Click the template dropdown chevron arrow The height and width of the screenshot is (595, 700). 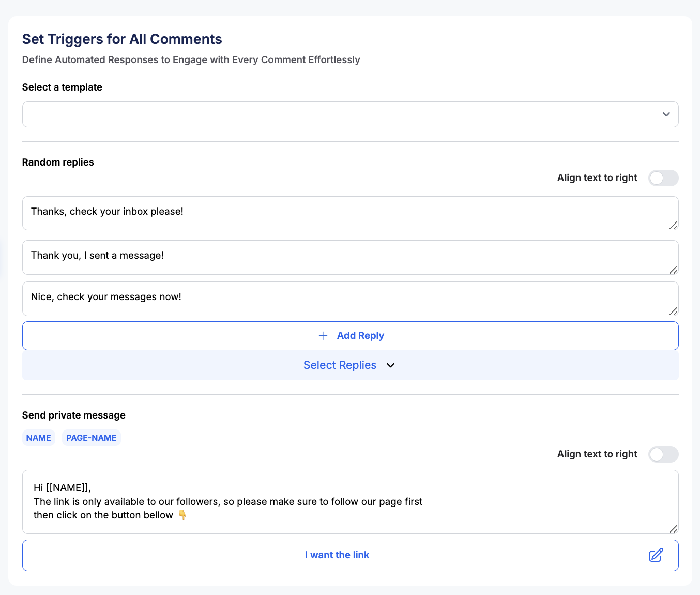point(666,114)
